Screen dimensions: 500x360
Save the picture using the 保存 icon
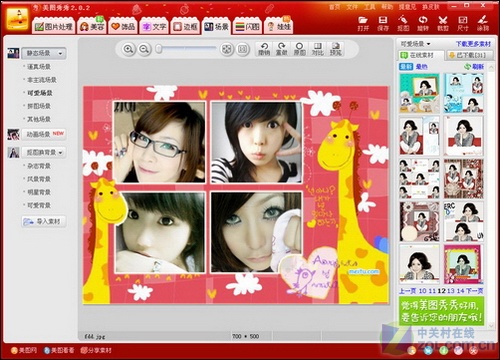click(383, 23)
